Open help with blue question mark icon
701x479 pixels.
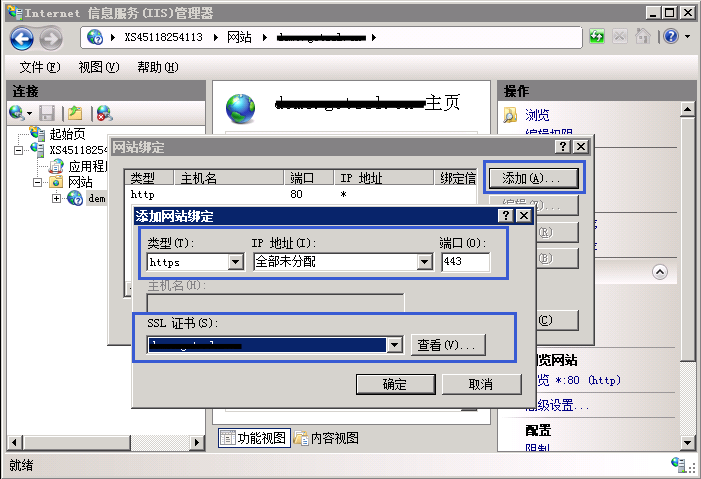tap(671, 36)
